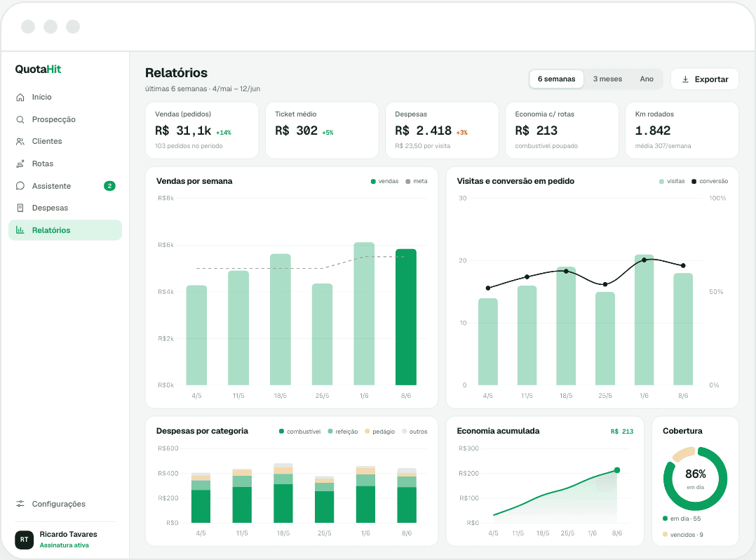The width and height of the screenshot is (756, 560).
Task: Switch to Ano period
Action: coord(647,79)
